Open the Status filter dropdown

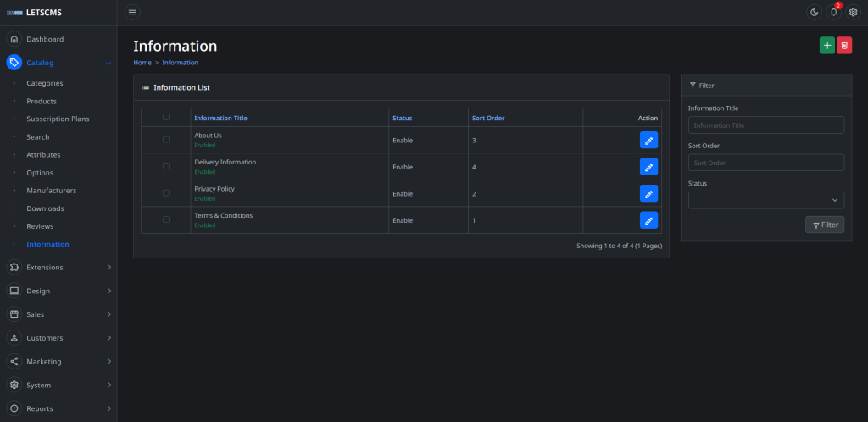coord(766,200)
